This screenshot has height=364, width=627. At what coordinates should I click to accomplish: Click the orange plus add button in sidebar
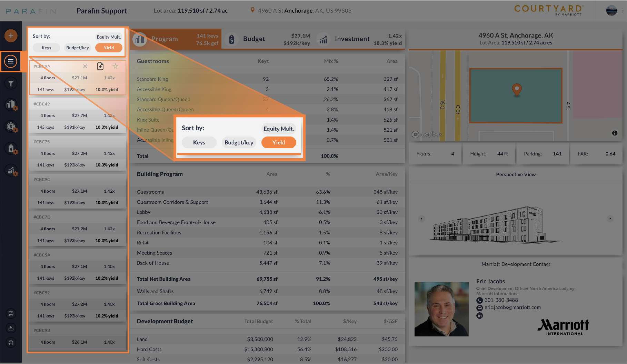click(11, 36)
